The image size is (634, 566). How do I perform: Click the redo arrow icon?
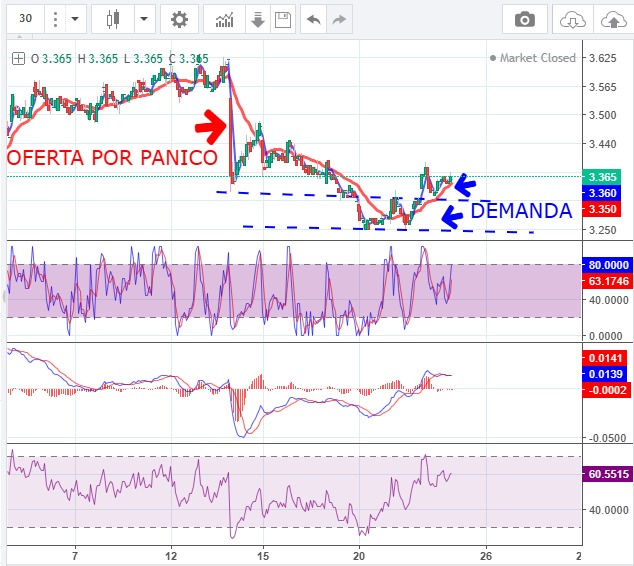(341, 19)
